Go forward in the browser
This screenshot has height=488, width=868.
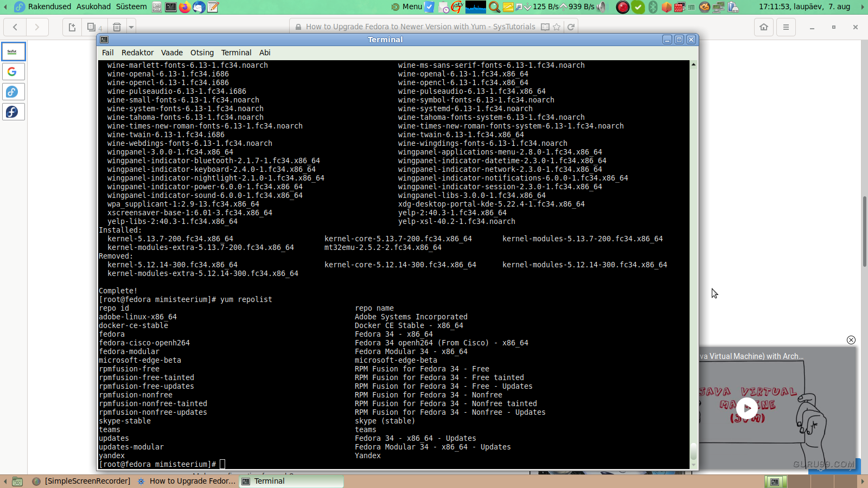pos(37,27)
